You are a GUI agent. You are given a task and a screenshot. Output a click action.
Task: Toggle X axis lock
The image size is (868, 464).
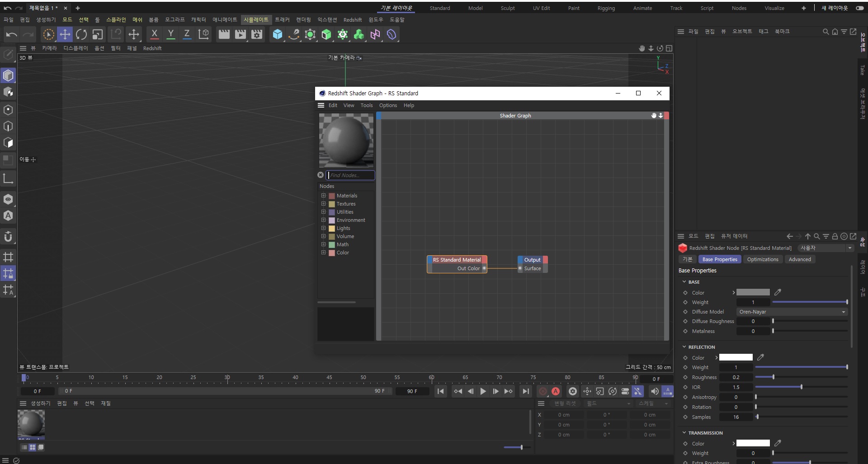[154, 34]
